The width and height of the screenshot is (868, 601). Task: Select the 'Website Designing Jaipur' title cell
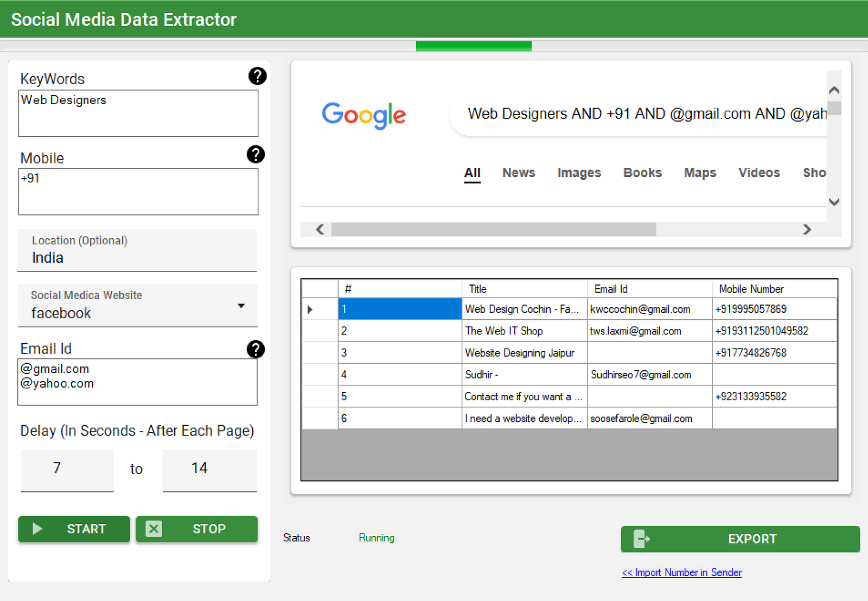pyautogui.click(x=525, y=352)
